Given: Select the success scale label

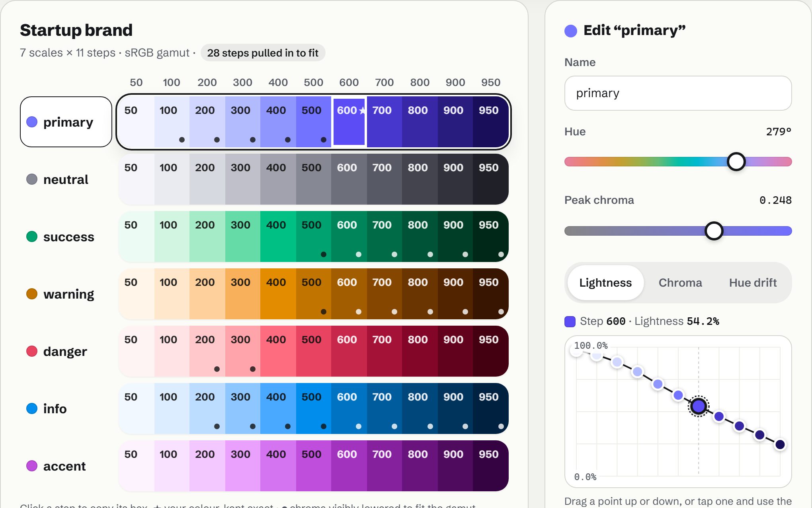Looking at the screenshot, I should coord(66,236).
